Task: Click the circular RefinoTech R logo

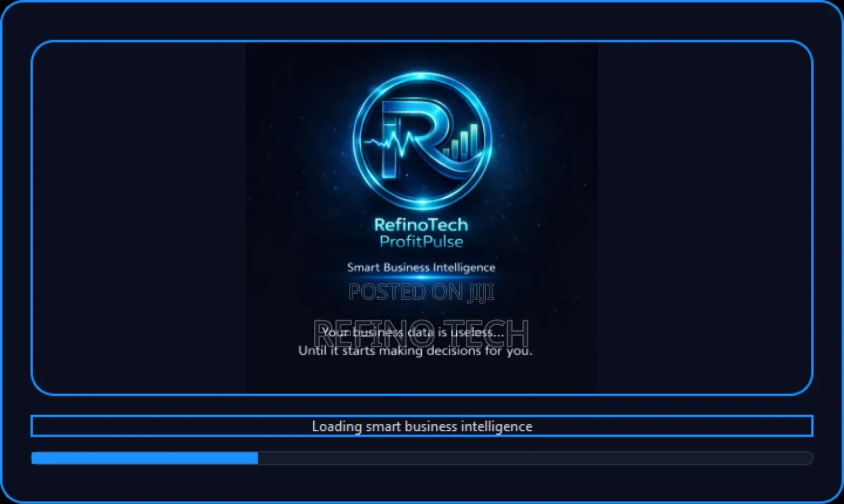Action: tap(421, 141)
